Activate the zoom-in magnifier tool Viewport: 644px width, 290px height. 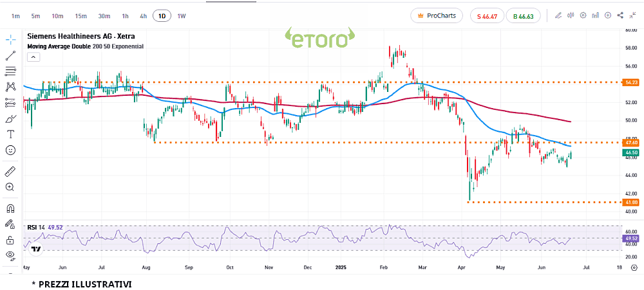(x=10, y=187)
